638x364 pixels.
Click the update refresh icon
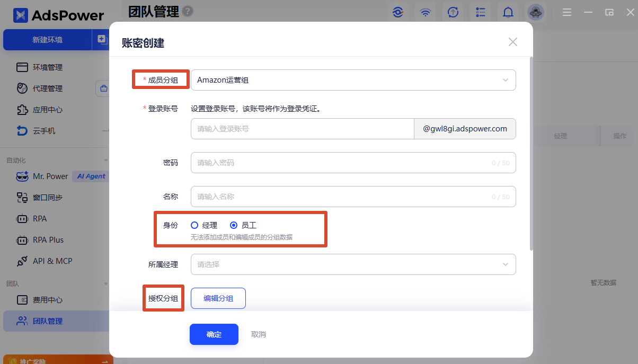453,12
